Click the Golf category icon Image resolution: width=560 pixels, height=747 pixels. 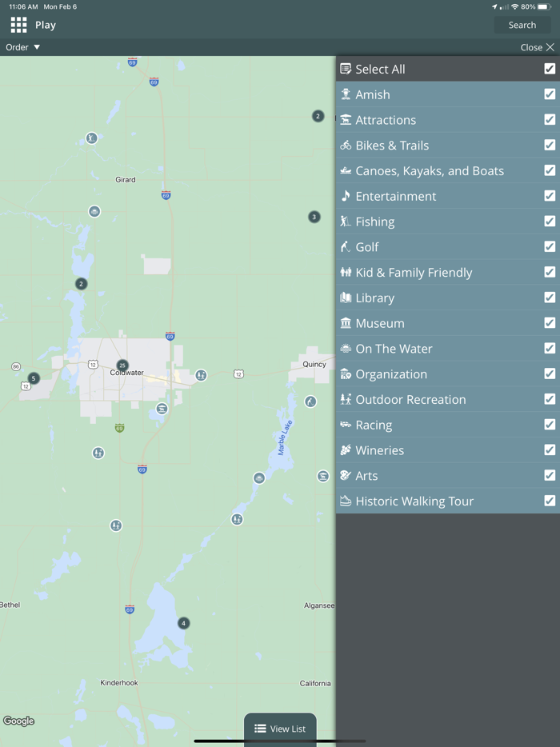(346, 247)
